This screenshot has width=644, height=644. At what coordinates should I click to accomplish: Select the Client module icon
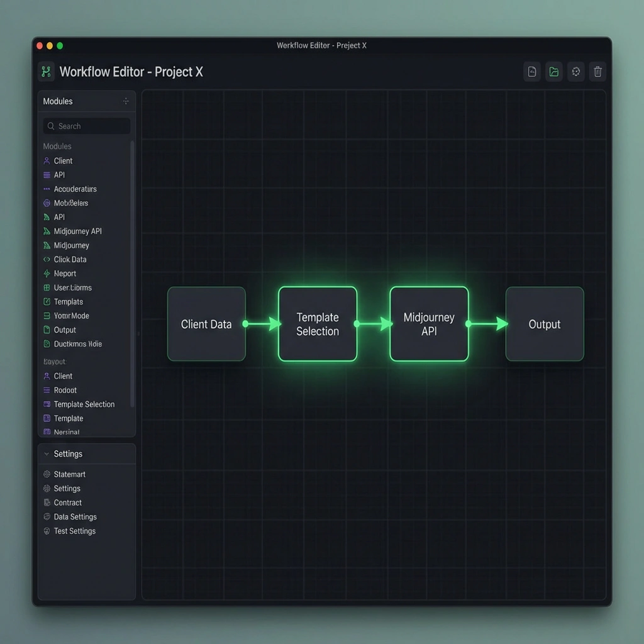47,160
